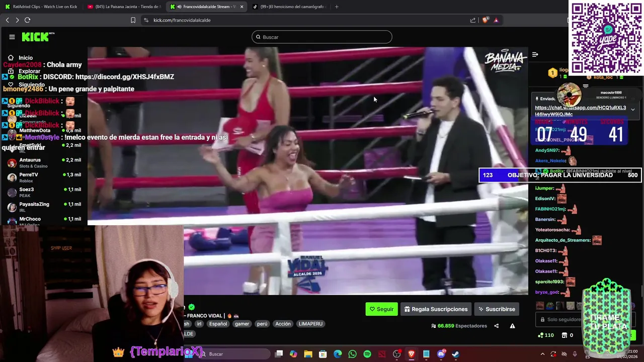Select the Español tag
644x362 pixels.
click(x=218, y=324)
